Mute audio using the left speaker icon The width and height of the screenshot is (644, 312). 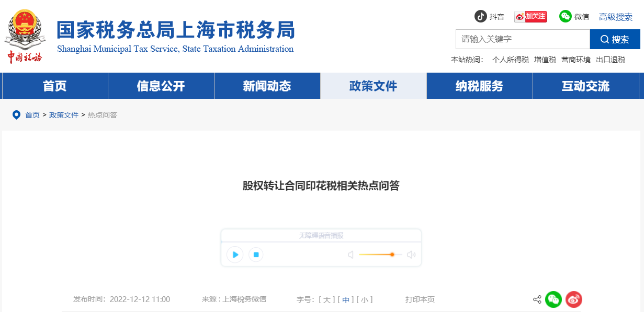tap(351, 255)
